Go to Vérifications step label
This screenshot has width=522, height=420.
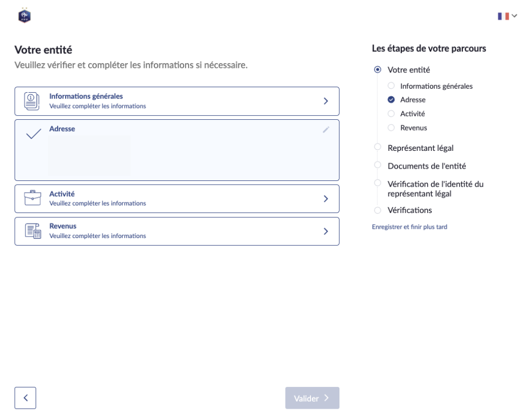pyautogui.click(x=409, y=210)
